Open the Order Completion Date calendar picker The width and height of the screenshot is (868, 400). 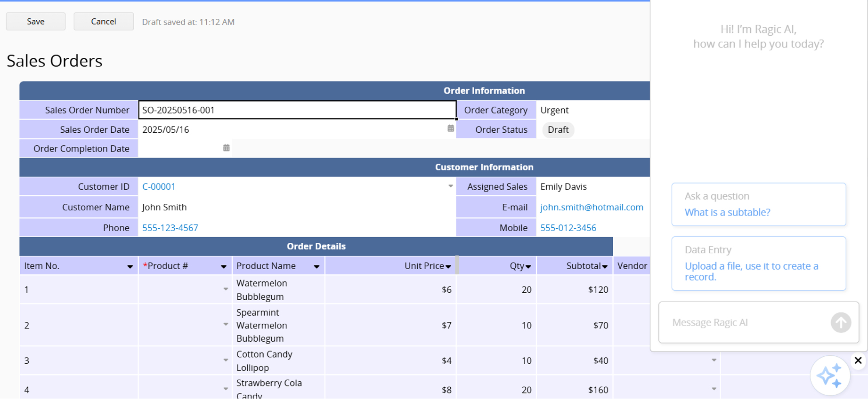click(x=226, y=148)
